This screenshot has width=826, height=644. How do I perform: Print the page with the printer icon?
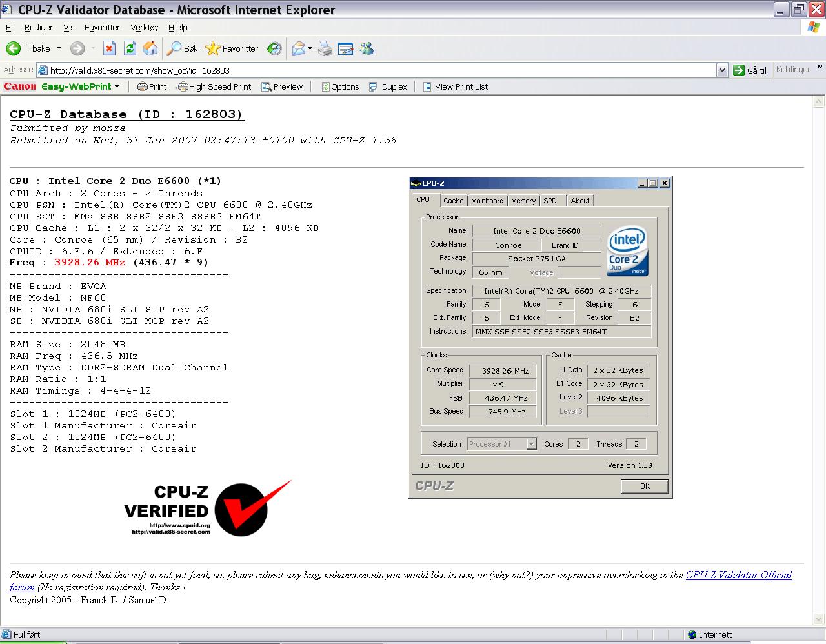click(x=325, y=48)
